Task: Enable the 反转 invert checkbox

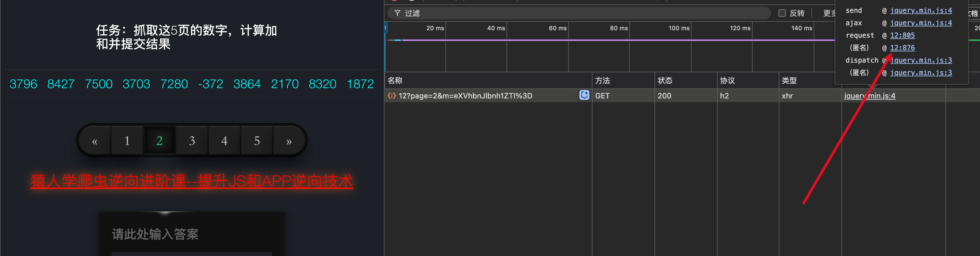Action: coord(782,13)
